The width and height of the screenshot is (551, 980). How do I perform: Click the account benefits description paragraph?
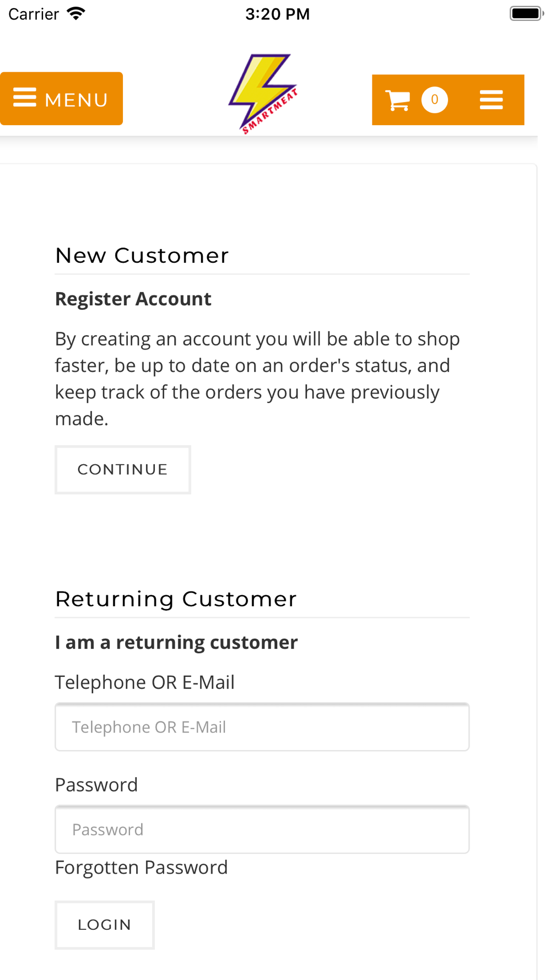257,379
